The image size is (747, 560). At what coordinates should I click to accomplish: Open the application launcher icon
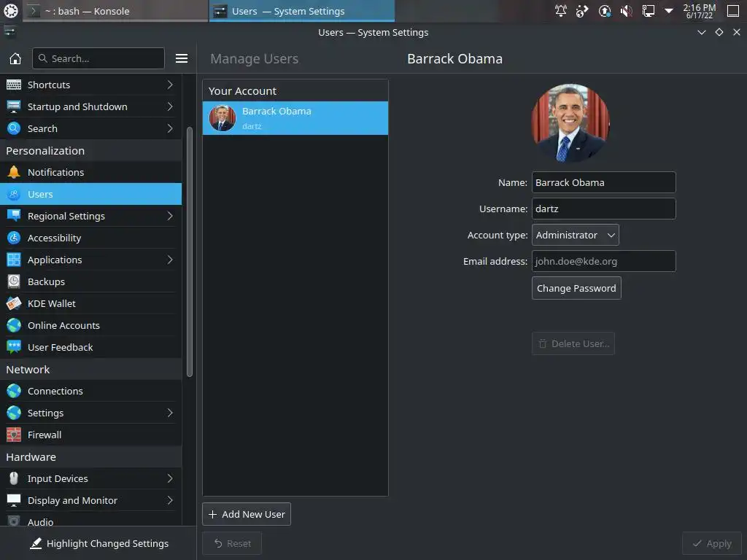point(10,10)
